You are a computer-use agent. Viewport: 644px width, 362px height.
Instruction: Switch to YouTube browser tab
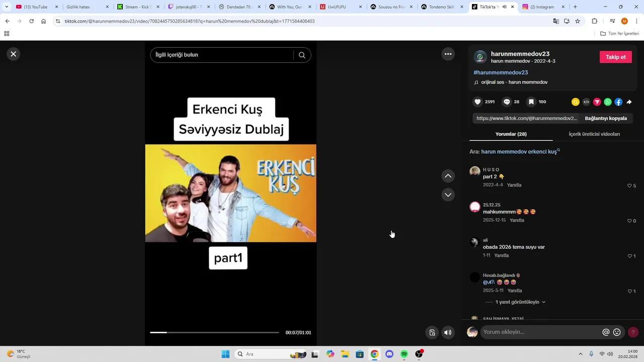36,7
